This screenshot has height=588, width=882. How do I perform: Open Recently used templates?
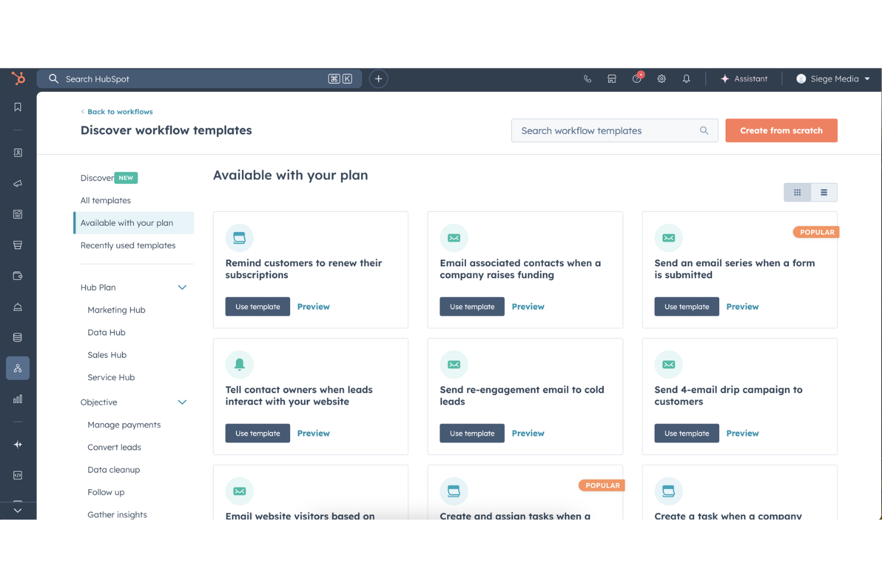tap(128, 245)
